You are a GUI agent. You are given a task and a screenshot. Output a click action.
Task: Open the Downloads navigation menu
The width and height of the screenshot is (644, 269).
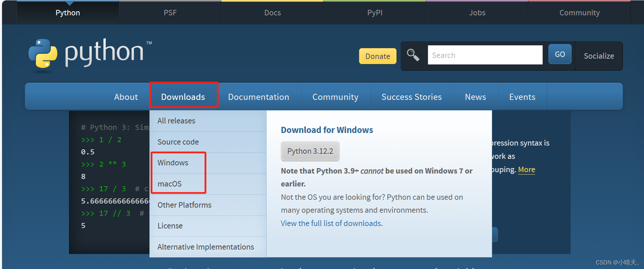tap(183, 97)
